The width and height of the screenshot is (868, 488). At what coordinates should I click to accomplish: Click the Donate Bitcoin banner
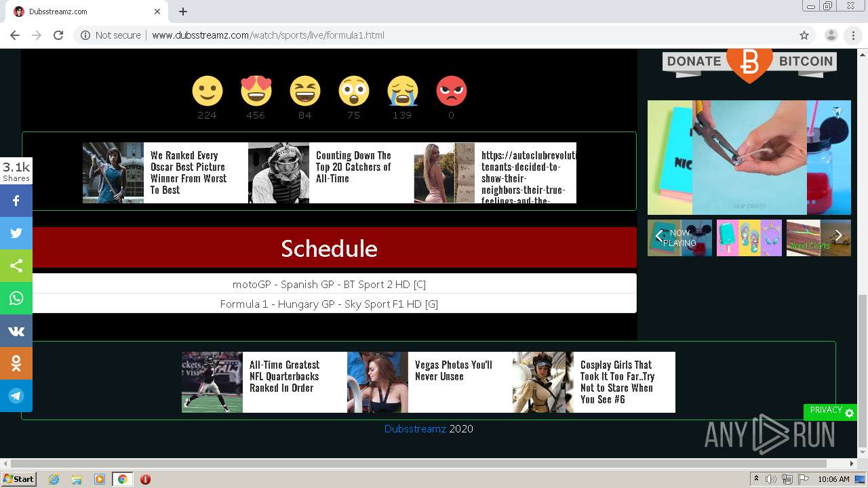(x=749, y=65)
